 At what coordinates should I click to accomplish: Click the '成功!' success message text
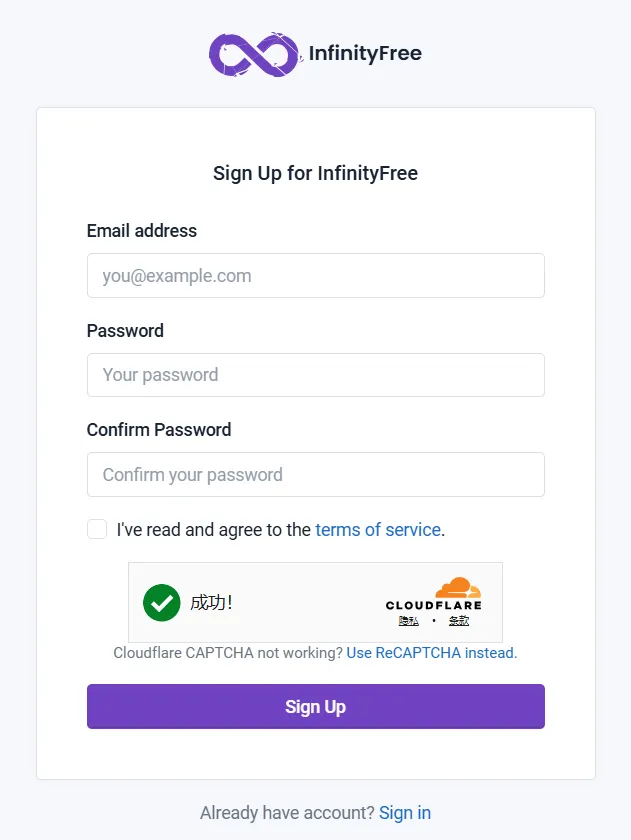pos(211,603)
